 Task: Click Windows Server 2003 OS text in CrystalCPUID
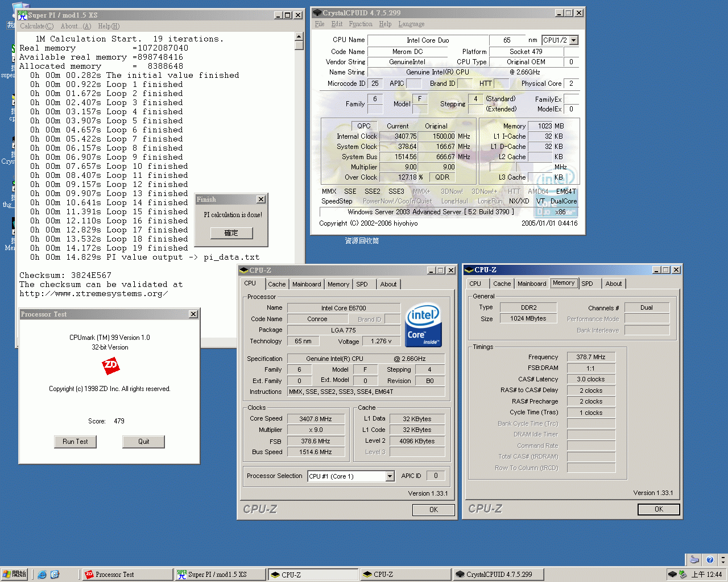431,212
